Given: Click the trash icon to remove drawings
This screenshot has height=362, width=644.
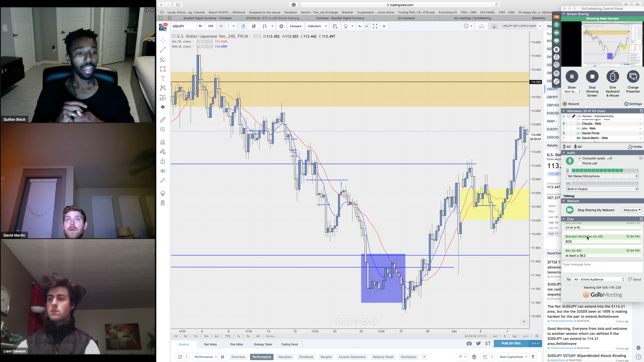Looking at the screenshot, I should pos(163,203).
